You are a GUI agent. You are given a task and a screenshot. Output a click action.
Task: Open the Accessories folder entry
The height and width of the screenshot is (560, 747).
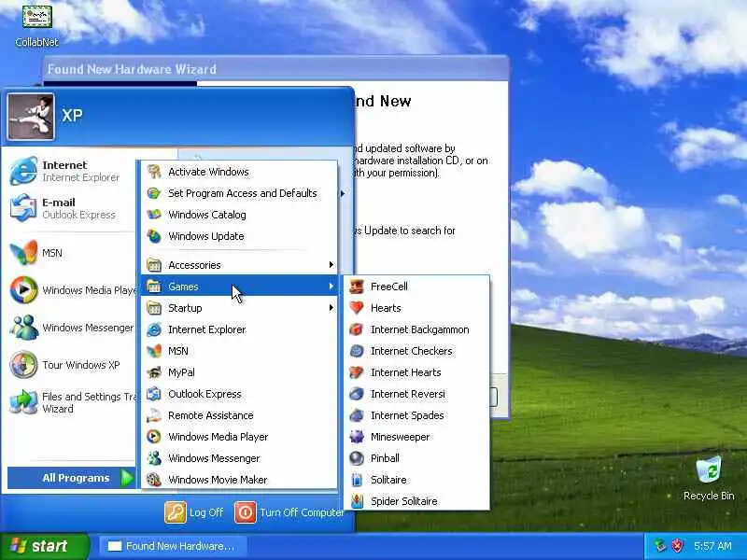point(239,265)
